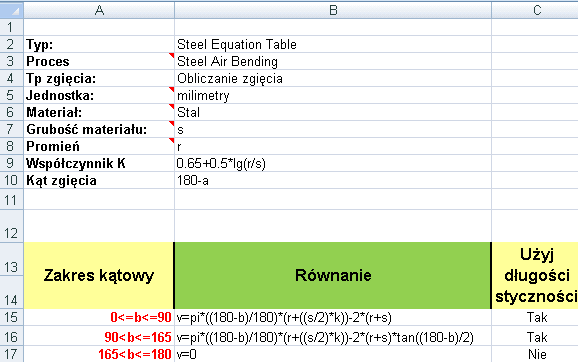
Task: Select row 9 header
Action: (12, 163)
